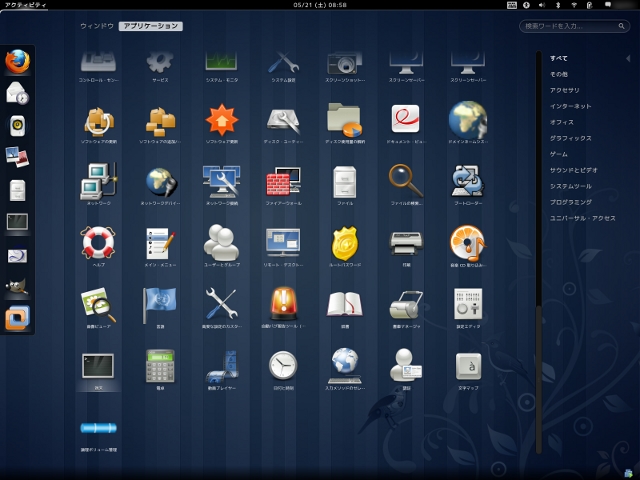The image size is (640, 480).
Task: Filter apps by インターネット category
Action: [x=570, y=106]
